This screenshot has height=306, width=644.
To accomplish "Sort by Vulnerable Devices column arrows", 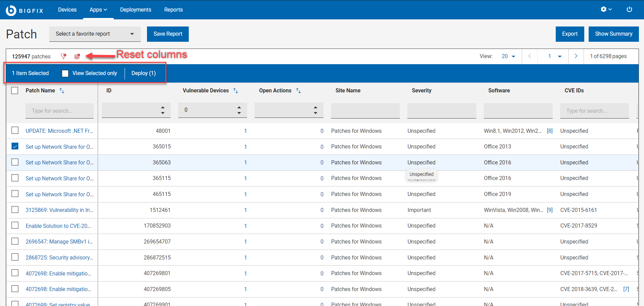I will coord(236,91).
